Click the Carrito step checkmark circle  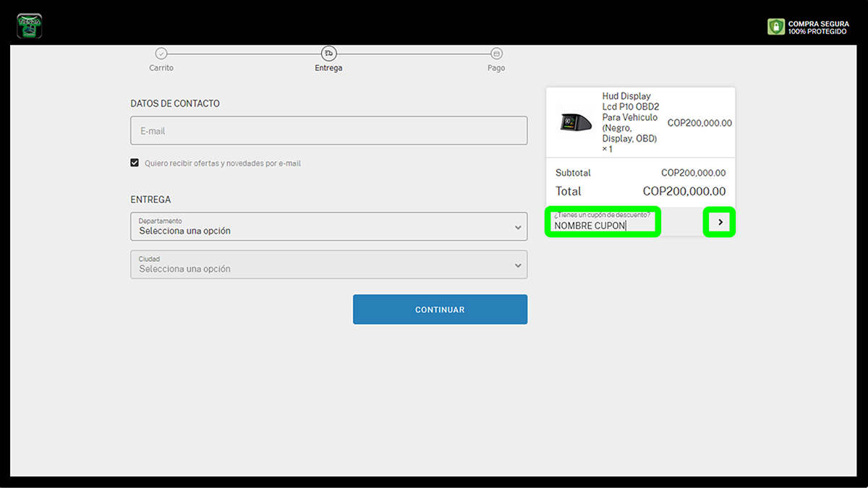coord(161,53)
